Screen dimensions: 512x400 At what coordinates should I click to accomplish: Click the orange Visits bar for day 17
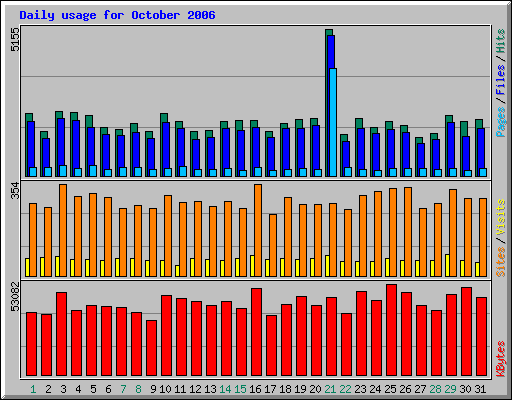pyautogui.click(x=273, y=245)
